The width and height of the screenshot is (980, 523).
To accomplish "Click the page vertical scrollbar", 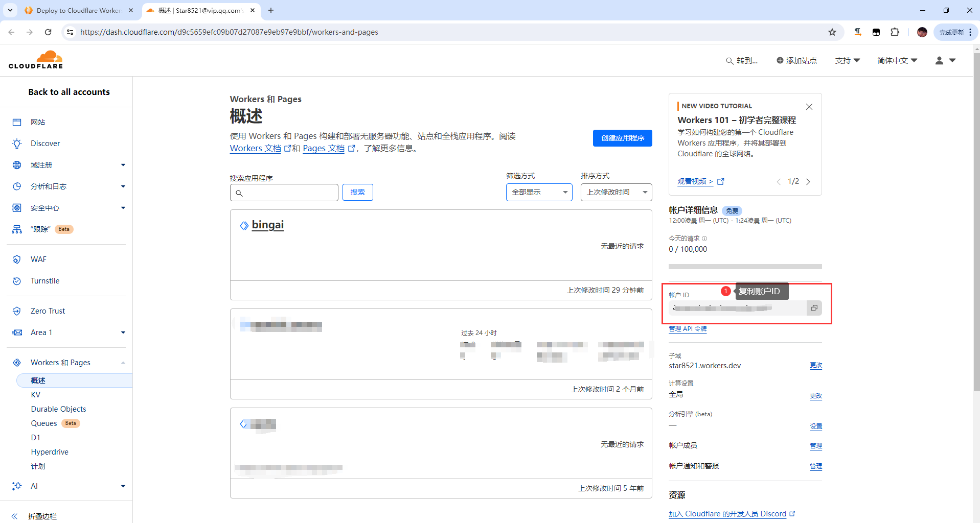I will coord(976,222).
